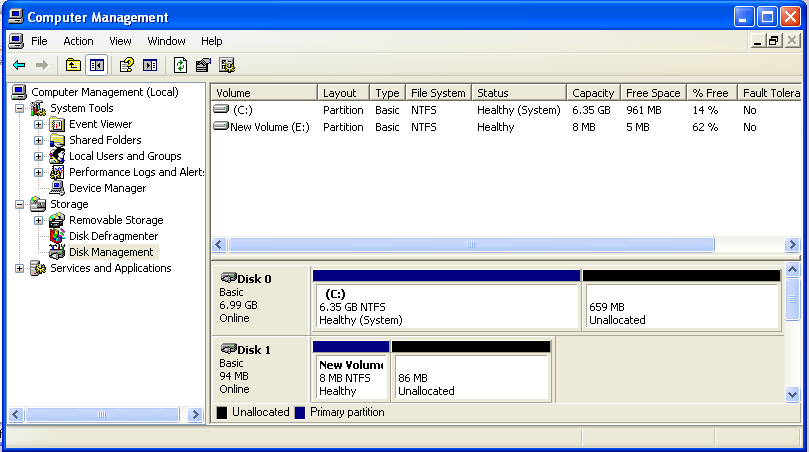Click the Shared Folders icon

point(57,140)
